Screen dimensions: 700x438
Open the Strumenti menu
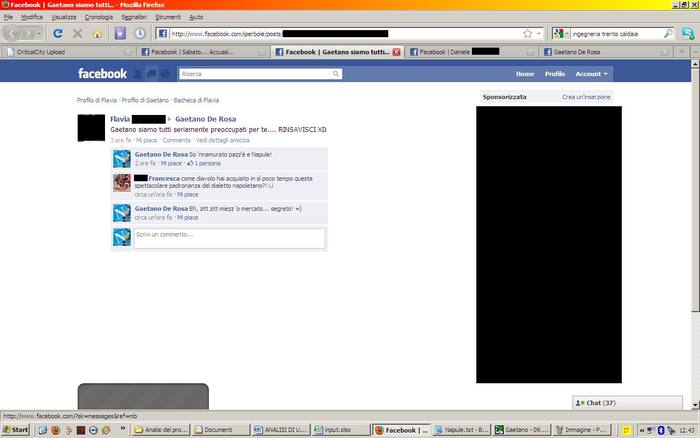(x=168, y=17)
